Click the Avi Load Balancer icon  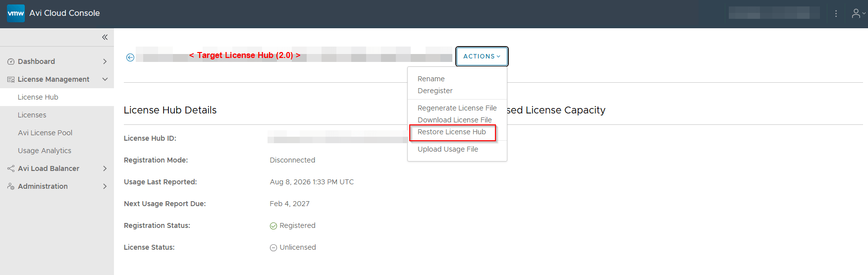[x=11, y=168]
